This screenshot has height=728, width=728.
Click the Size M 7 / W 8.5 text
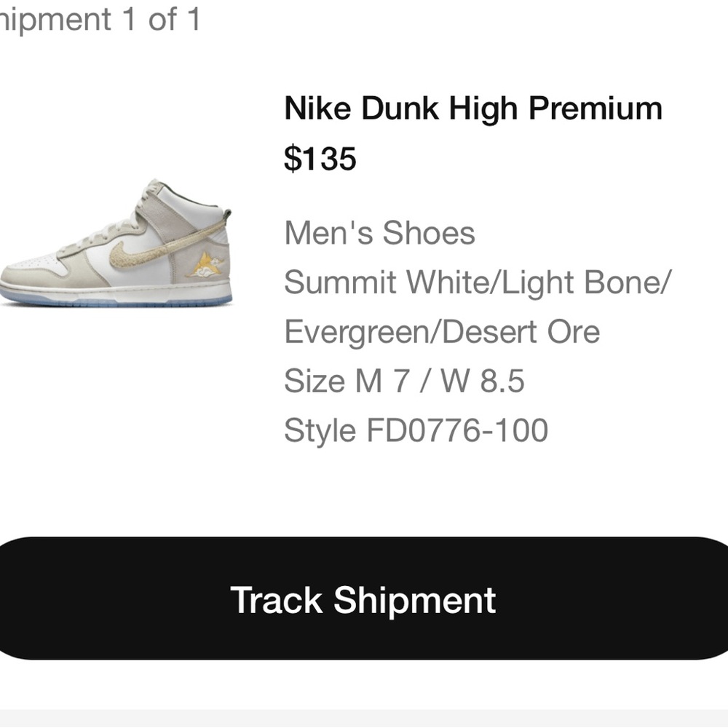click(406, 379)
